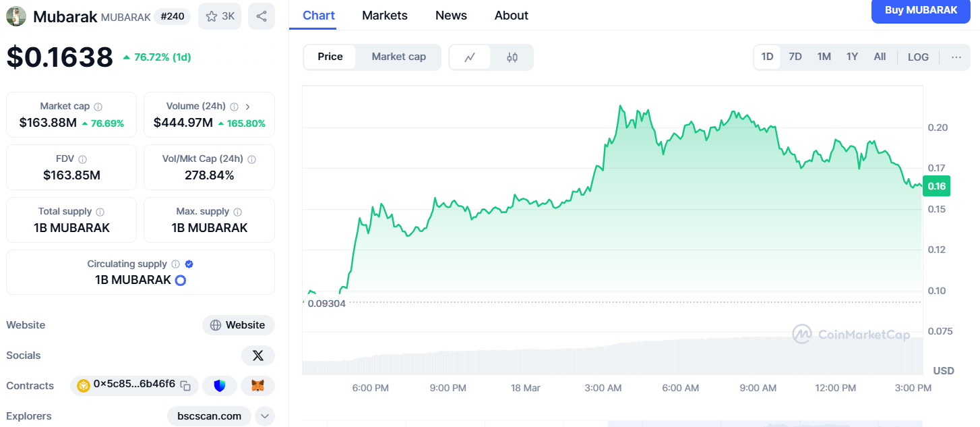Switch to the Chart tab
Screen dimensions: 980x427
[x=319, y=16]
